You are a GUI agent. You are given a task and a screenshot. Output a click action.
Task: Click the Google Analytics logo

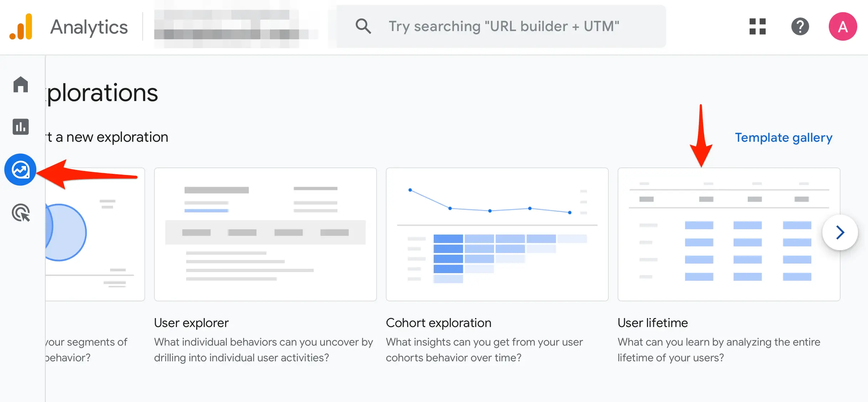(x=21, y=27)
